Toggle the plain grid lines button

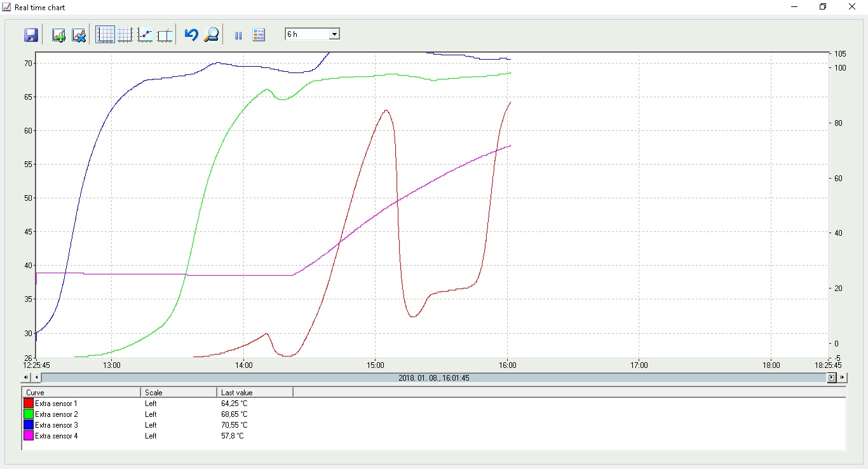click(x=125, y=35)
